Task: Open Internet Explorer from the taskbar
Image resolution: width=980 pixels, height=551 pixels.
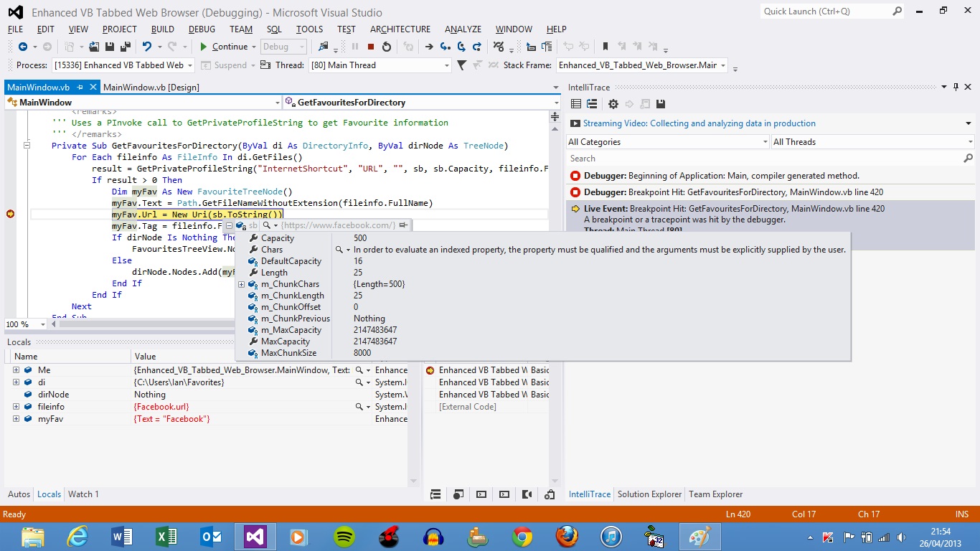Action: [78, 537]
